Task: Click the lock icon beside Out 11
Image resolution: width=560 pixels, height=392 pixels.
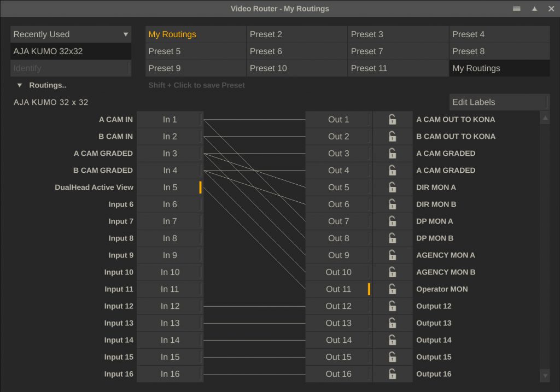Action: 392,289
